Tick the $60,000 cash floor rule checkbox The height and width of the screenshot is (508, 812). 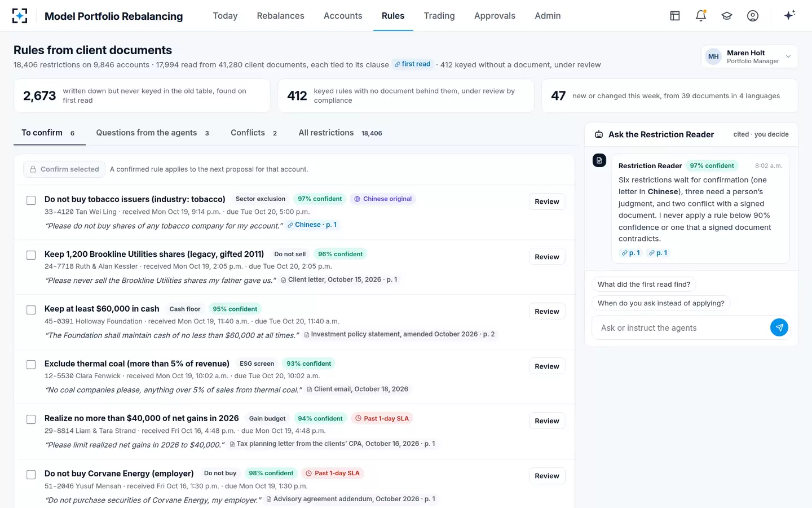(x=32, y=310)
